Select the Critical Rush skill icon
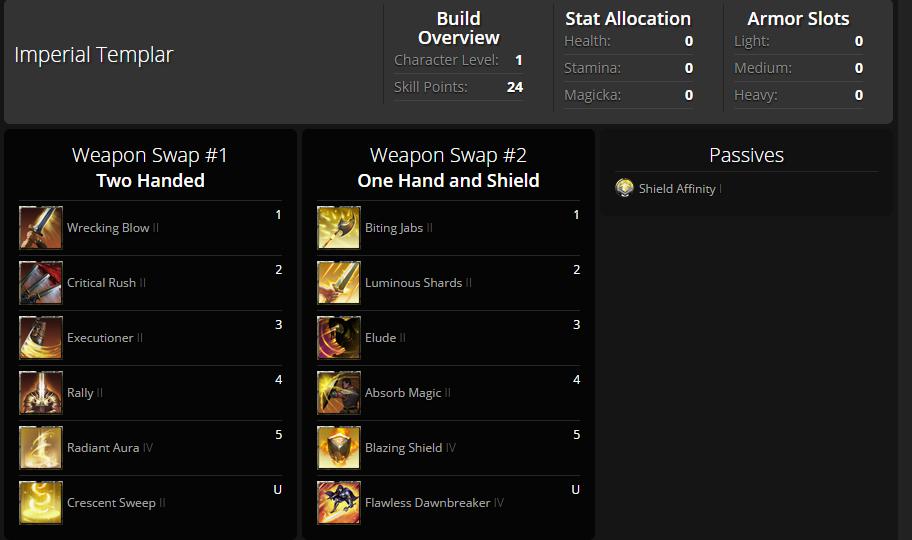Image resolution: width=912 pixels, height=540 pixels. [41, 283]
